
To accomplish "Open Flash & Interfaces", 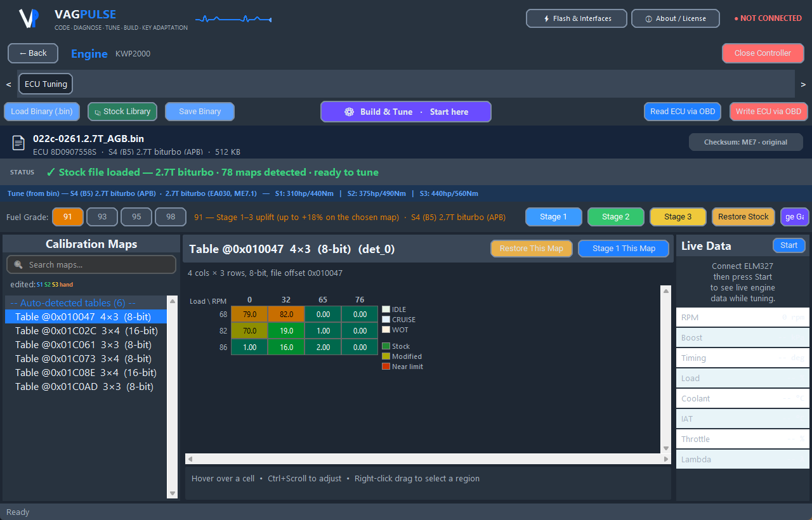I will pos(577,18).
